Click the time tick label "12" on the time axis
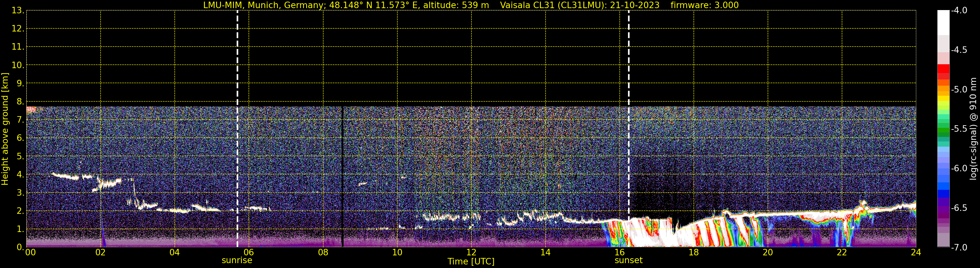The image size is (980, 268). tap(471, 252)
